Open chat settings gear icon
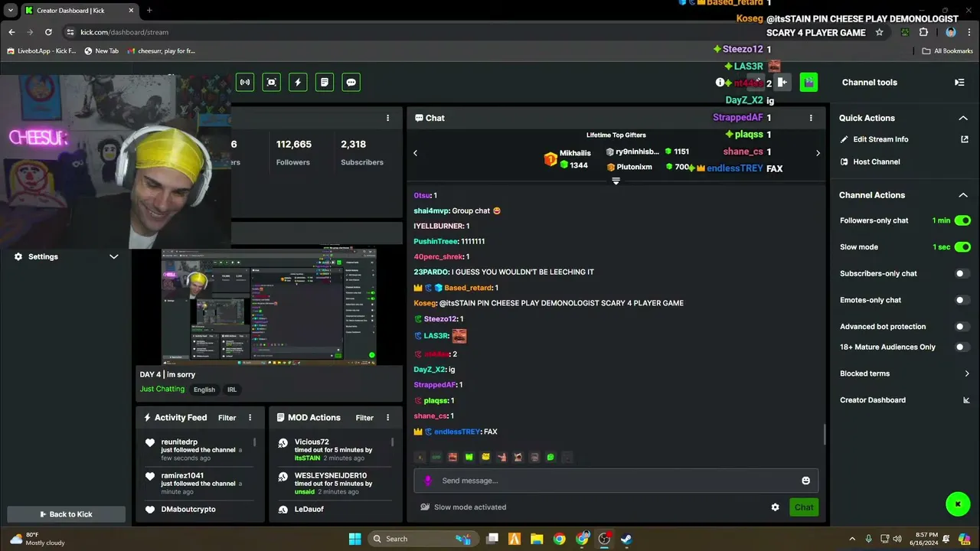Viewport: 980px width, 551px height. (x=775, y=507)
